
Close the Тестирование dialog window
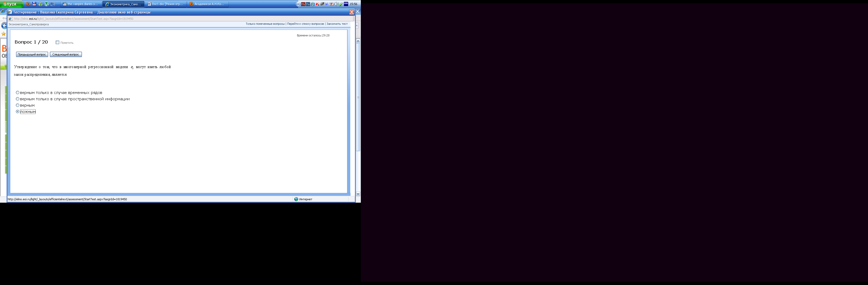(x=351, y=12)
